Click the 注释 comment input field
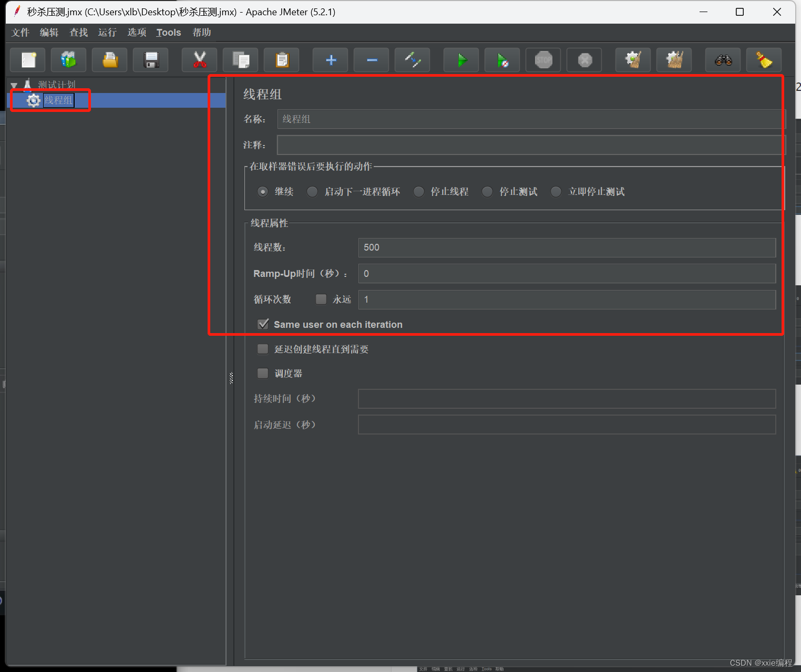Screen dimensions: 801x672 point(531,145)
